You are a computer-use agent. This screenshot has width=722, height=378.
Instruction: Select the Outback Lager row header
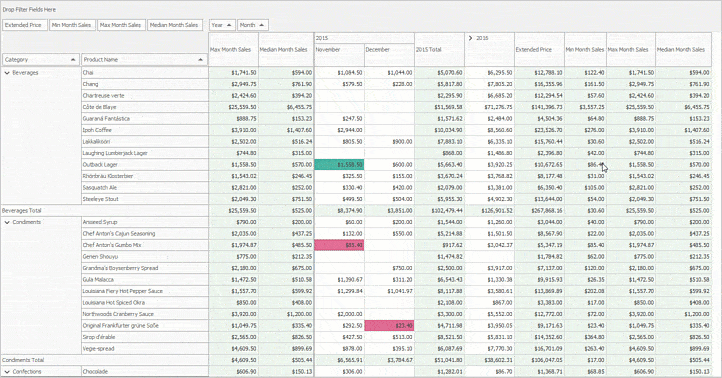pyautogui.click(x=145, y=165)
